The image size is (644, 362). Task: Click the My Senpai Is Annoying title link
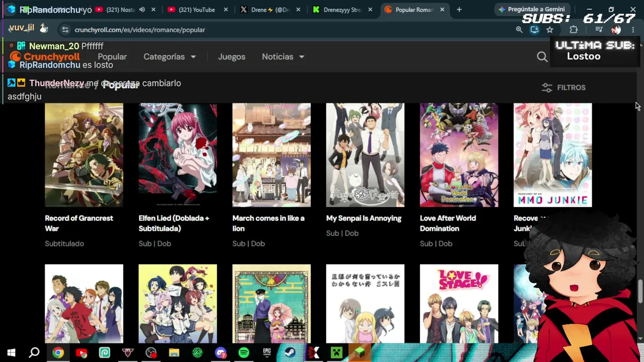coord(364,218)
